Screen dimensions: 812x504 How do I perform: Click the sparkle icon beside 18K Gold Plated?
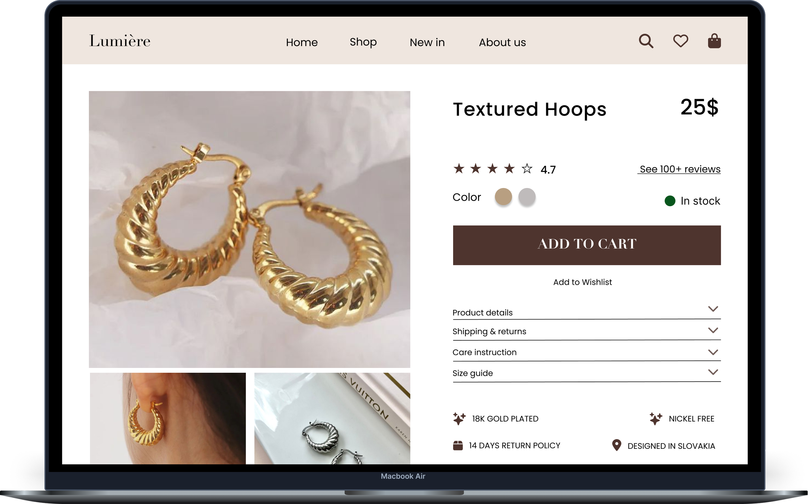click(x=459, y=419)
